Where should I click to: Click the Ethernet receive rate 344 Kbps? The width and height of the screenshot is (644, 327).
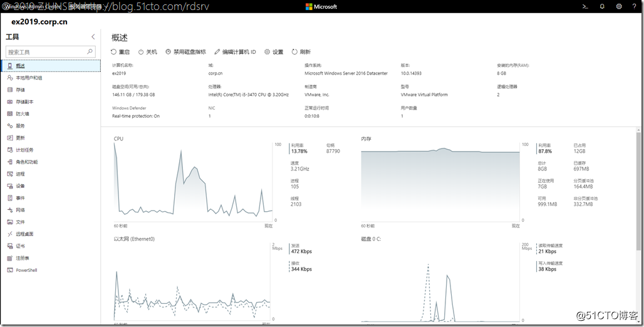(x=301, y=269)
